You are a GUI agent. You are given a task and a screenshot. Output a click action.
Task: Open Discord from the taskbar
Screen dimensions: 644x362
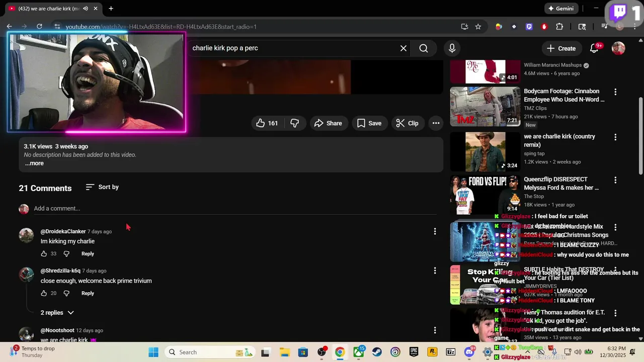(469, 352)
